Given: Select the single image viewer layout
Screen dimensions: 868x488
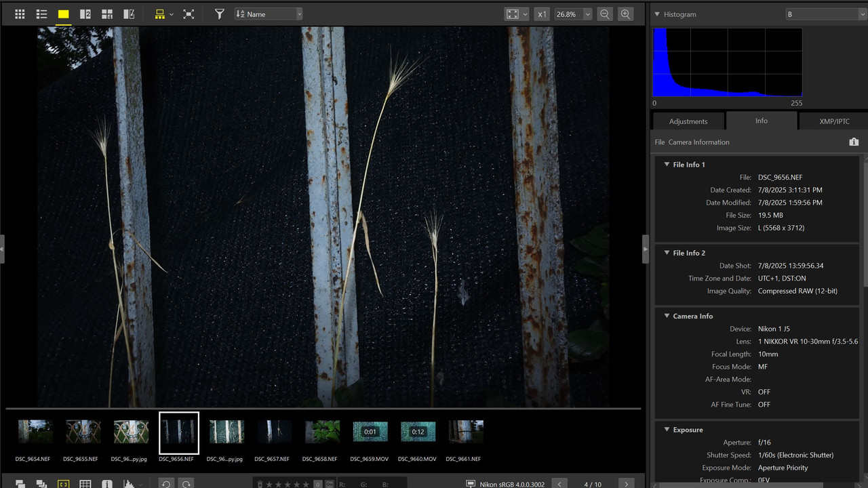Looking at the screenshot, I should 63,14.
